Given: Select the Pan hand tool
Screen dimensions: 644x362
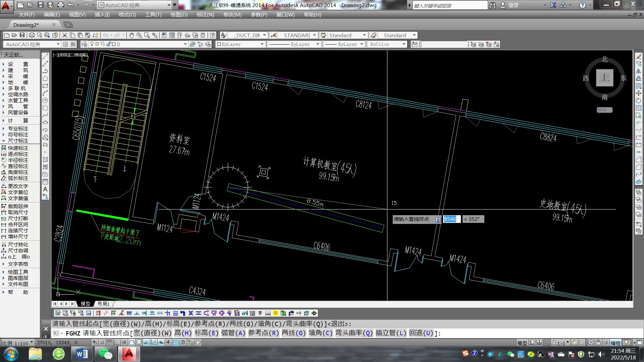Looking at the screenshot, I should click(x=131, y=35).
